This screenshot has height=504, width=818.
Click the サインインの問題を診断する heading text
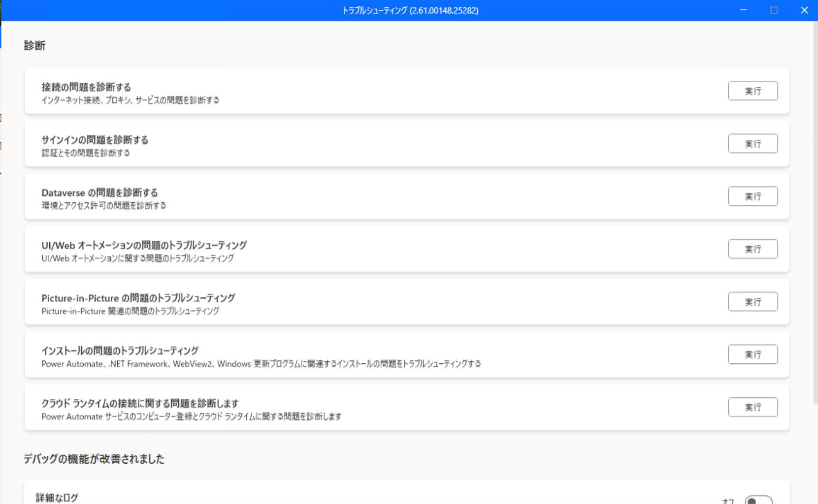pyautogui.click(x=95, y=140)
